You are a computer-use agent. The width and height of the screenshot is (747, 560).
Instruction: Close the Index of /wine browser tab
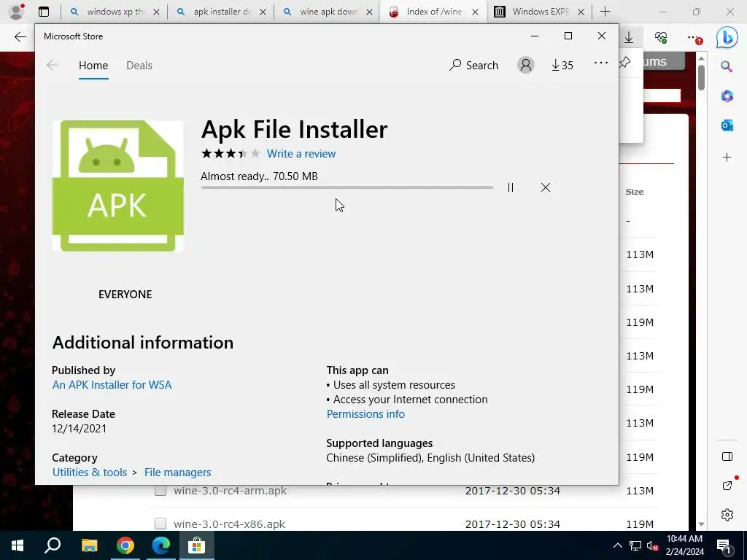(475, 12)
